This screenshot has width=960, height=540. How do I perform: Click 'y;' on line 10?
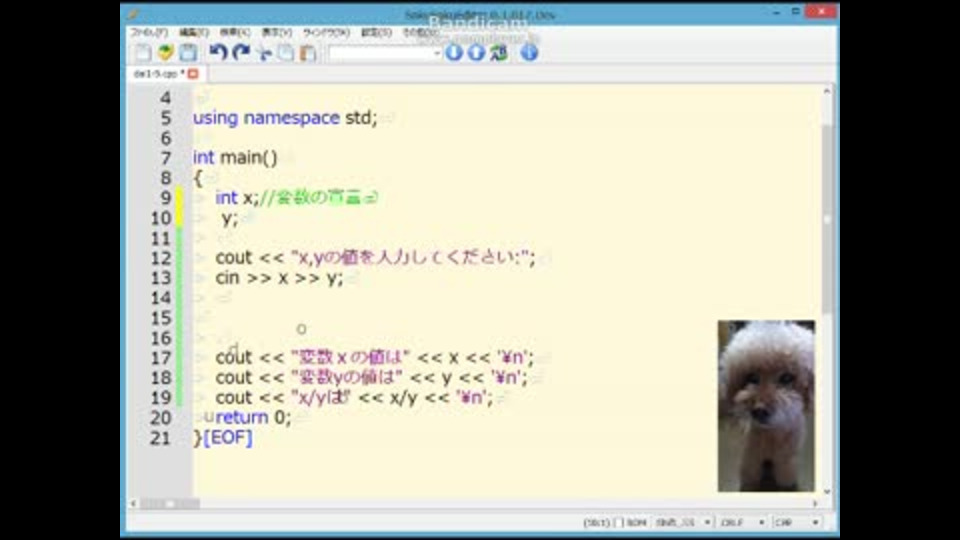[230, 219]
